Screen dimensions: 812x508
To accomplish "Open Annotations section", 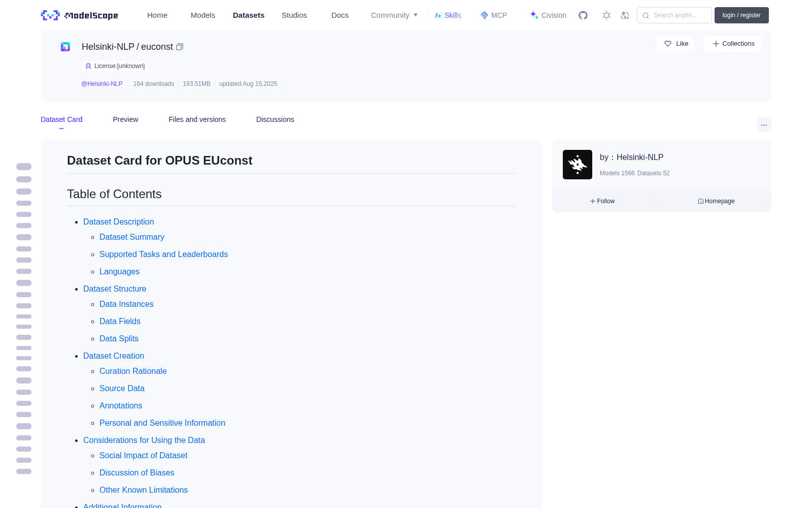I will 121,406.
